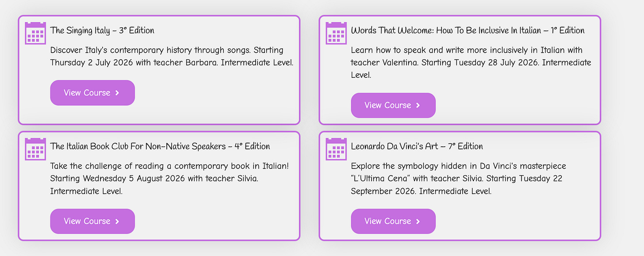Select The Italian Book Club – 4° Edition heading

coord(160,146)
